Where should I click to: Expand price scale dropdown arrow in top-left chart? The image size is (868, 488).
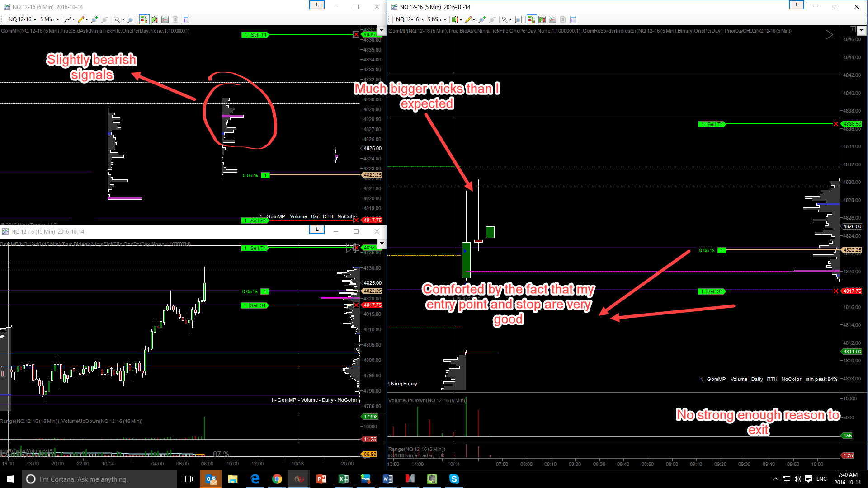382,30
